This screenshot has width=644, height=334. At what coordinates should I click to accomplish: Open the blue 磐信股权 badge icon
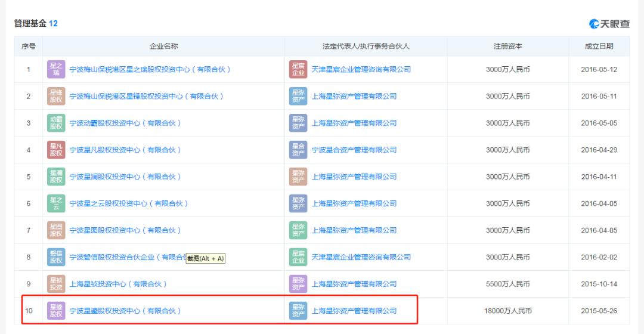pos(56,257)
